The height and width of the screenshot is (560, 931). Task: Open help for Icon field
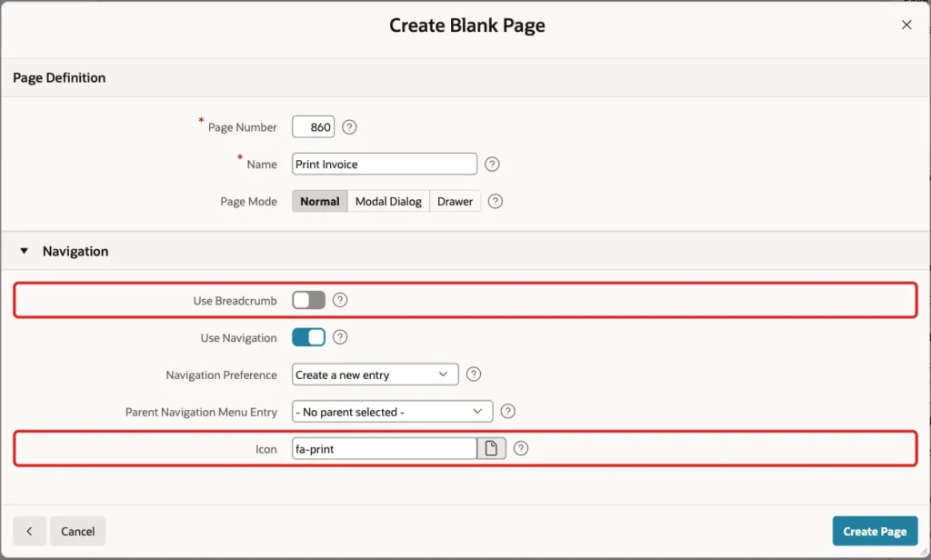click(x=521, y=448)
